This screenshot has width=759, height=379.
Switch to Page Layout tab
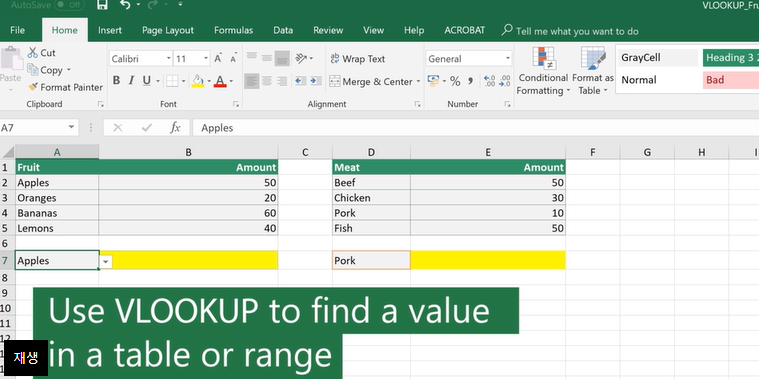(167, 30)
